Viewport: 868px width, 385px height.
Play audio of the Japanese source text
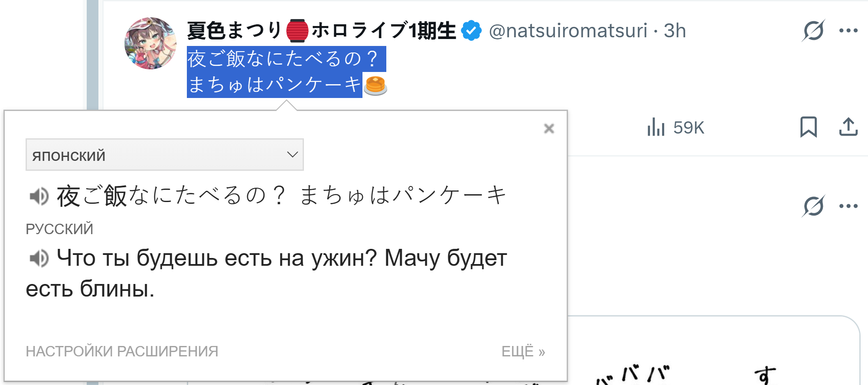39,196
